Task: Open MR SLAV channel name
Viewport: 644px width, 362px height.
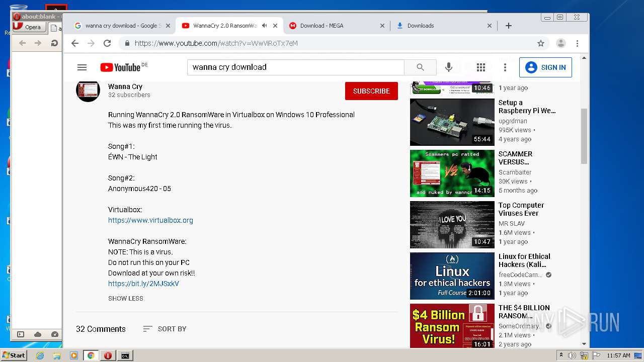Action: [512, 223]
